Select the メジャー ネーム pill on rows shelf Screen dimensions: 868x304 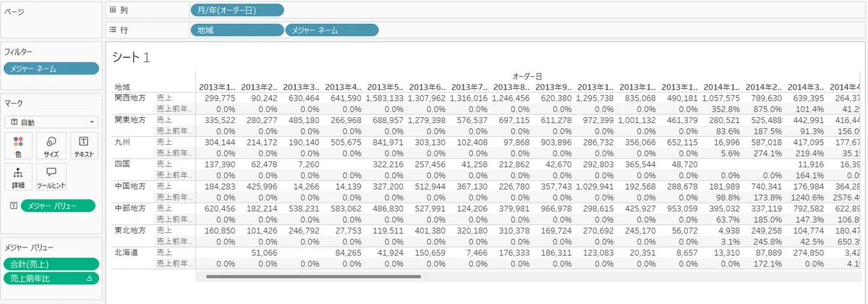point(332,30)
